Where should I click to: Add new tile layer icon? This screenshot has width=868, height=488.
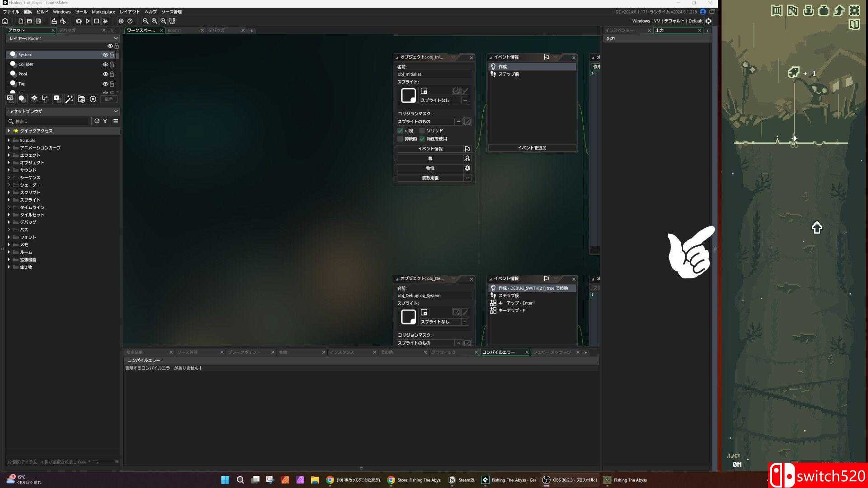click(x=34, y=99)
